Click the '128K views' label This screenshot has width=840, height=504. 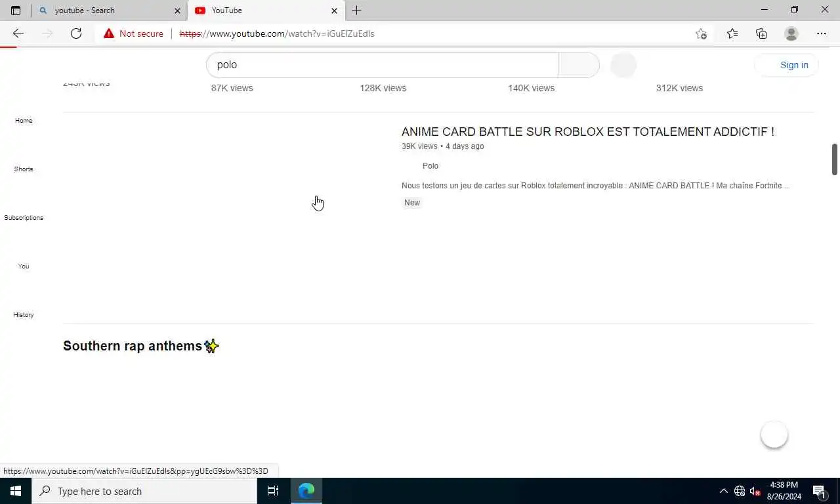[x=383, y=88]
